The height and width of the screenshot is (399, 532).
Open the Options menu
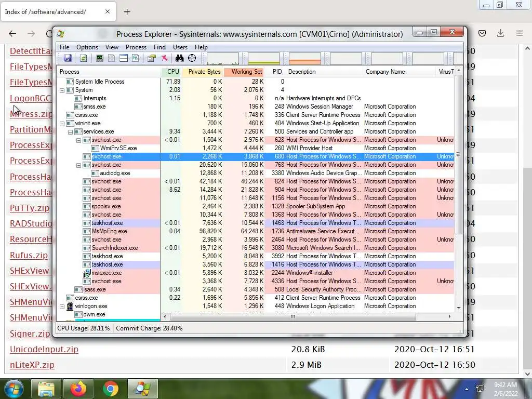pos(87,47)
